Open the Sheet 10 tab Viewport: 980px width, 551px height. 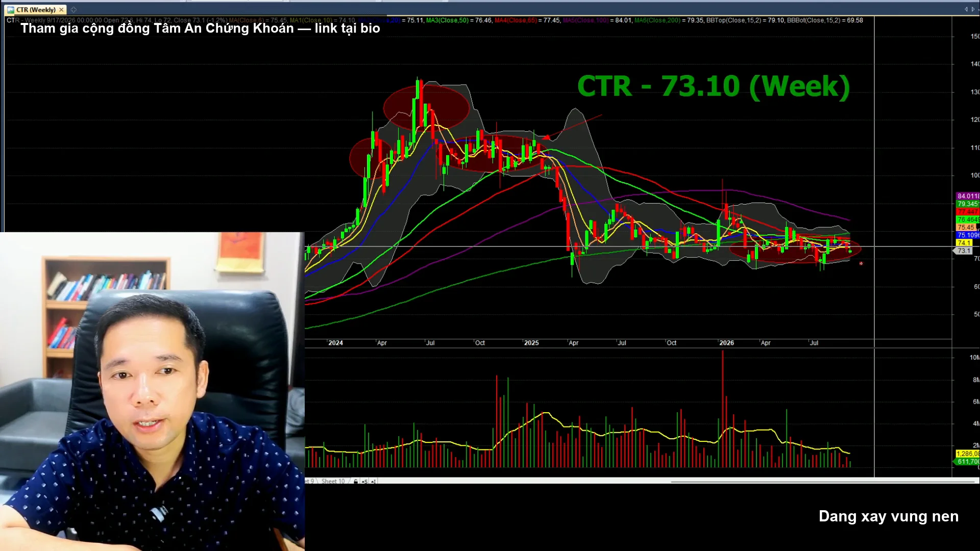point(333,481)
